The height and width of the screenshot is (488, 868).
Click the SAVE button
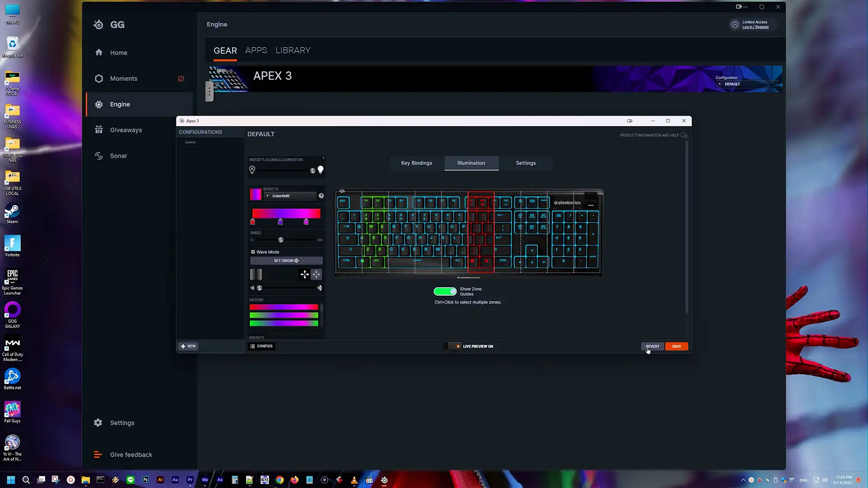[676, 346]
